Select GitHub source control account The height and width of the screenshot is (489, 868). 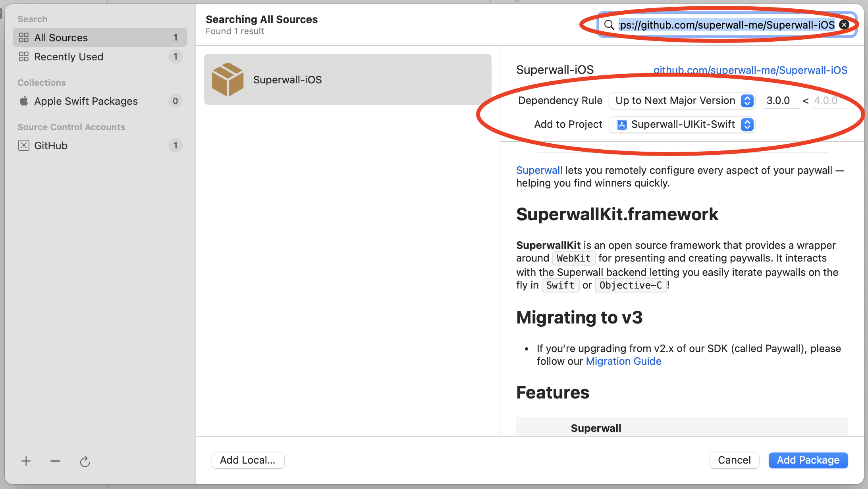click(x=51, y=146)
